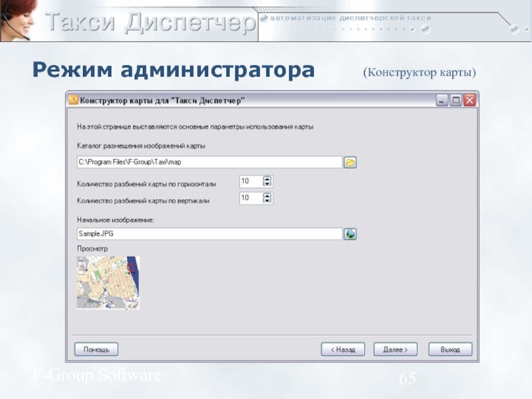The height and width of the screenshot is (399, 532).
Task: Maximize the map constructor window
Action: click(x=456, y=100)
